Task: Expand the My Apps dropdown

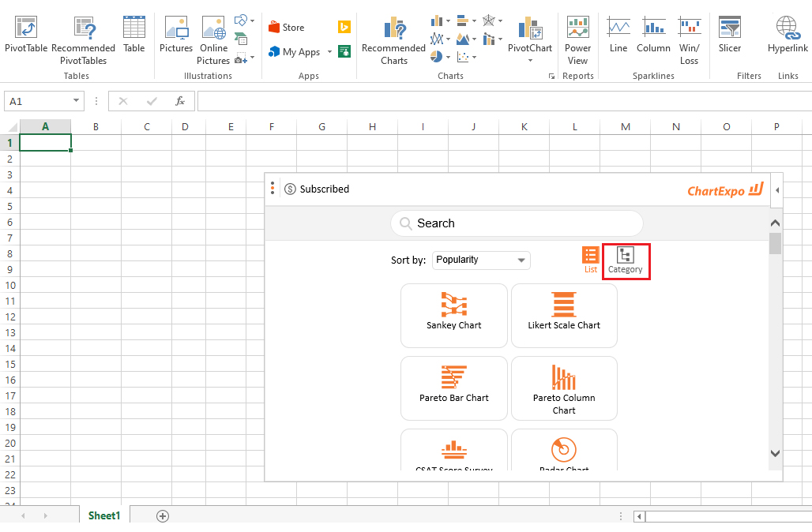Action: tap(329, 52)
